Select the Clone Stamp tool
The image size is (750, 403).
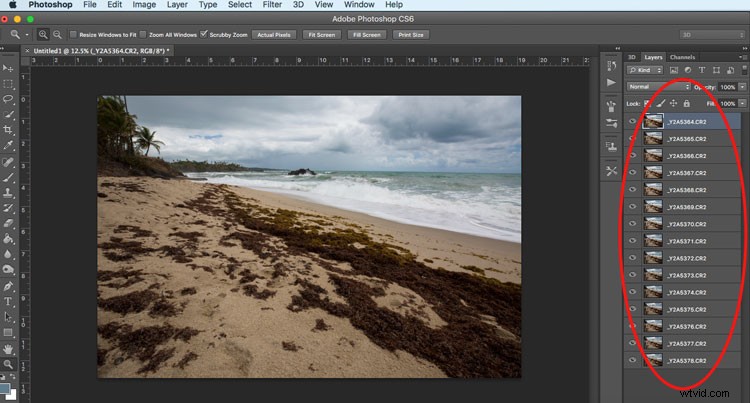(x=8, y=193)
